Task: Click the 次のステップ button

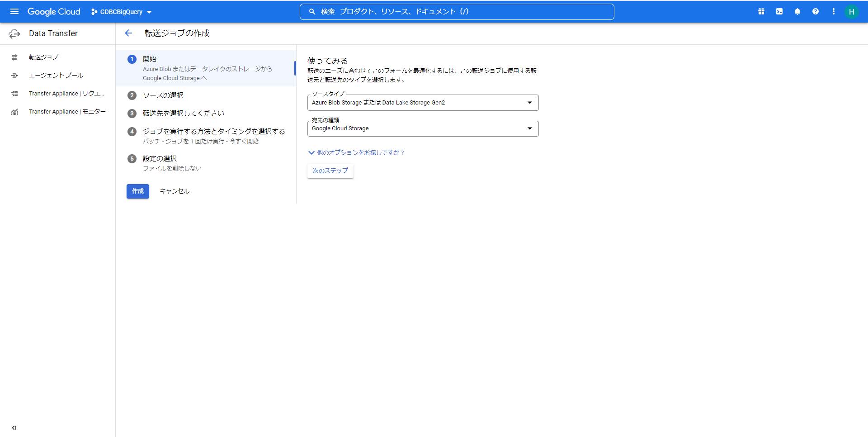Action: click(x=330, y=171)
